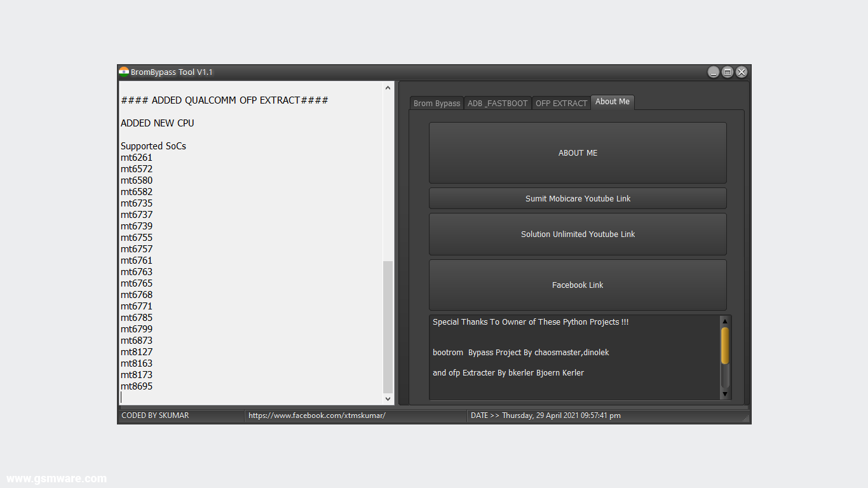Click the Facebook Link button
Viewport: 868px width, 488px height.
coord(578,285)
